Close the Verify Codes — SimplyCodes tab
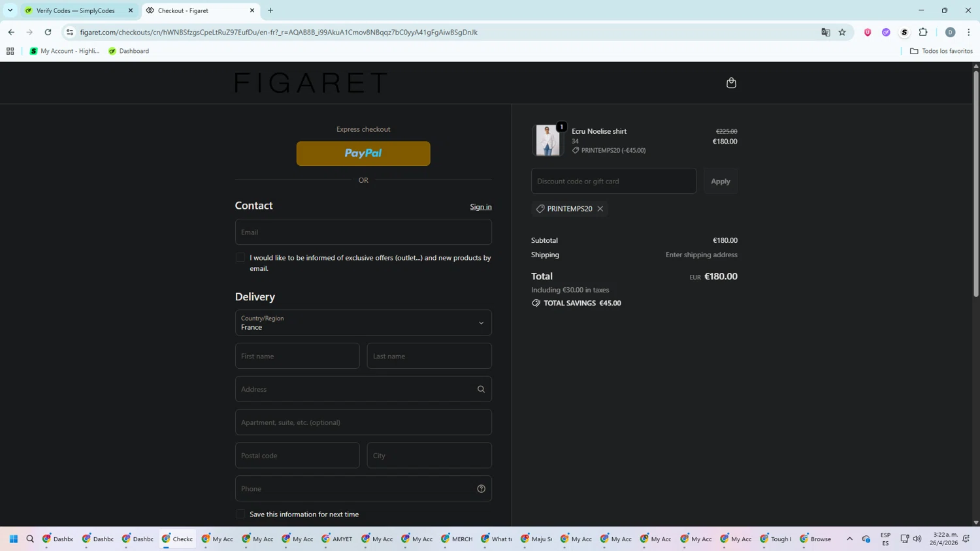980x551 pixels. pyautogui.click(x=131, y=10)
